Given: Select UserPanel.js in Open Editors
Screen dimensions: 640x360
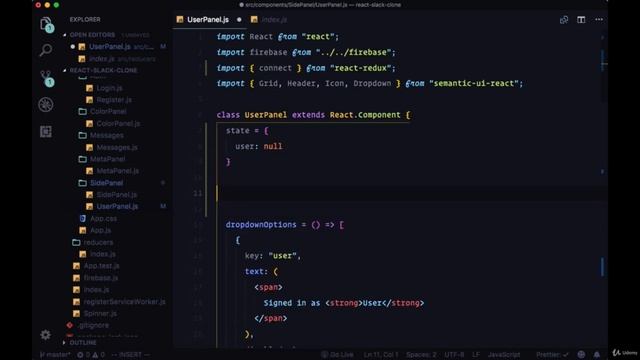Looking at the screenshot, I should click(x=110, y=47).
